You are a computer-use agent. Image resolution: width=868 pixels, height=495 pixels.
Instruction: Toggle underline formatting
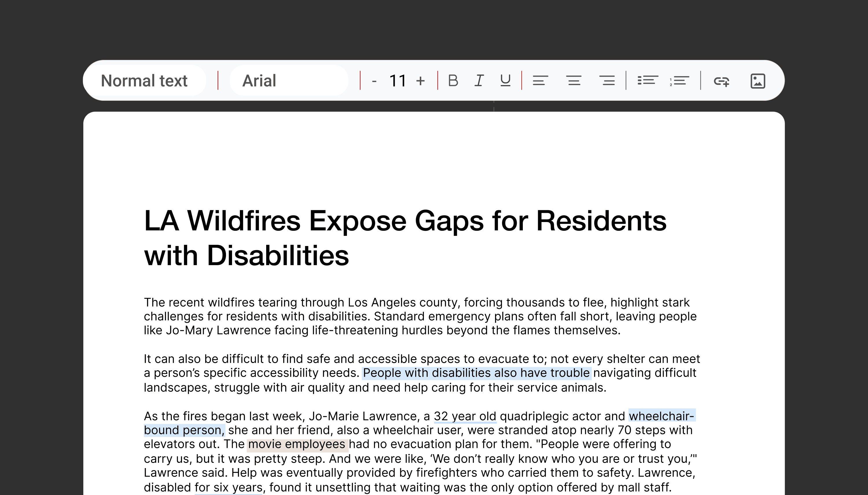point(505,81)
